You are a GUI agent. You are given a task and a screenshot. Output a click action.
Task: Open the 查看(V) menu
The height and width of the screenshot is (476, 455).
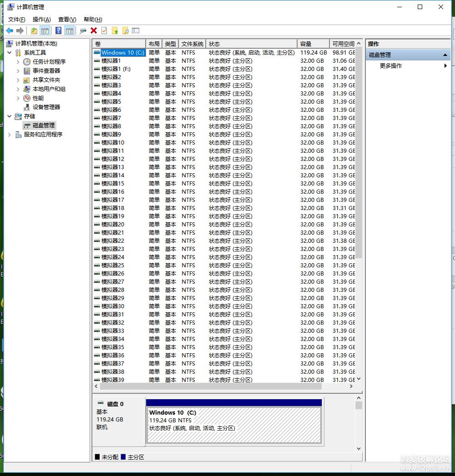click(67, 19)
